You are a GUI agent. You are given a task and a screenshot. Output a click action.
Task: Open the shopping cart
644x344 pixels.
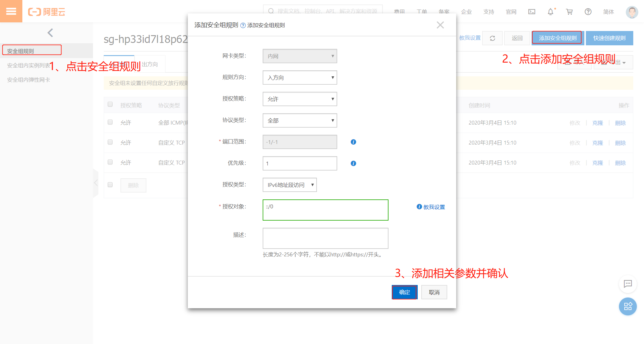(x=569, y=12)
